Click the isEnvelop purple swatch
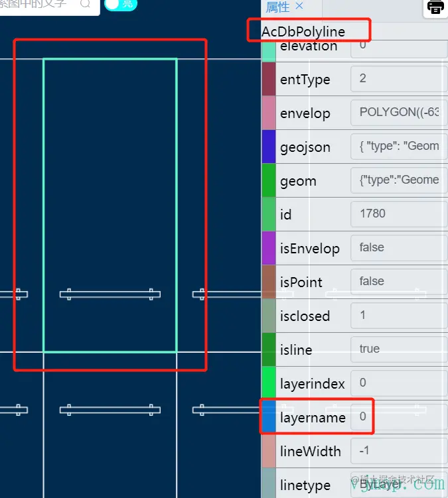 coord(269,248)
